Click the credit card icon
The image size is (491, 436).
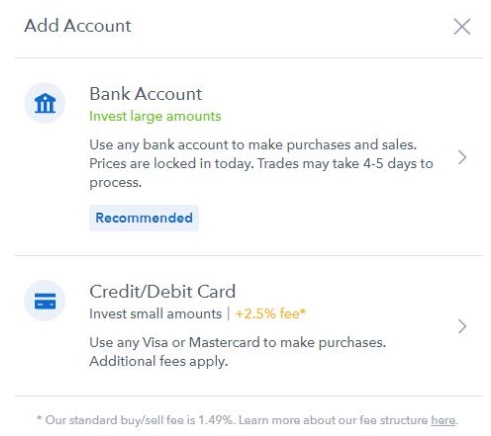point(45,301)
